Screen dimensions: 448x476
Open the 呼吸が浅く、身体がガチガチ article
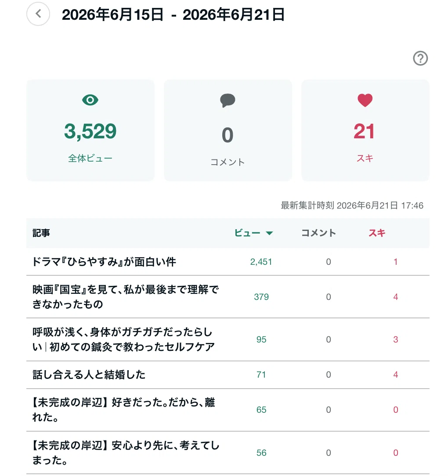pyautogui.click(x=123, y=339)
